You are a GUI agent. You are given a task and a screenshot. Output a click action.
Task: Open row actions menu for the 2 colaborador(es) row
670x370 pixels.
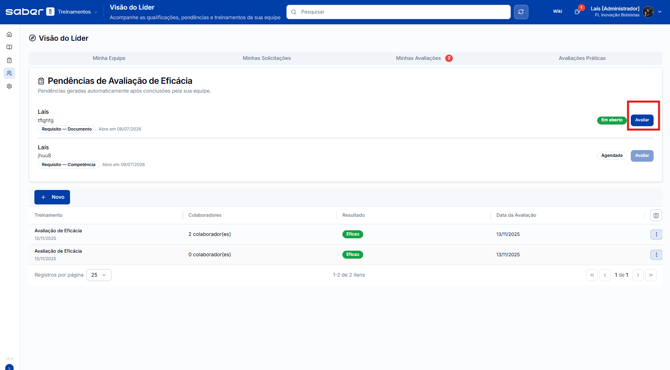[656, 234]
